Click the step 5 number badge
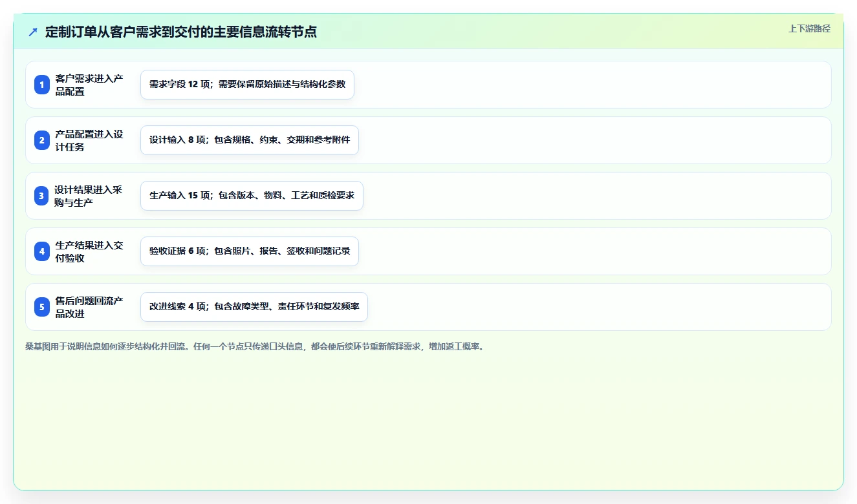857x504 pixels. 42,307
